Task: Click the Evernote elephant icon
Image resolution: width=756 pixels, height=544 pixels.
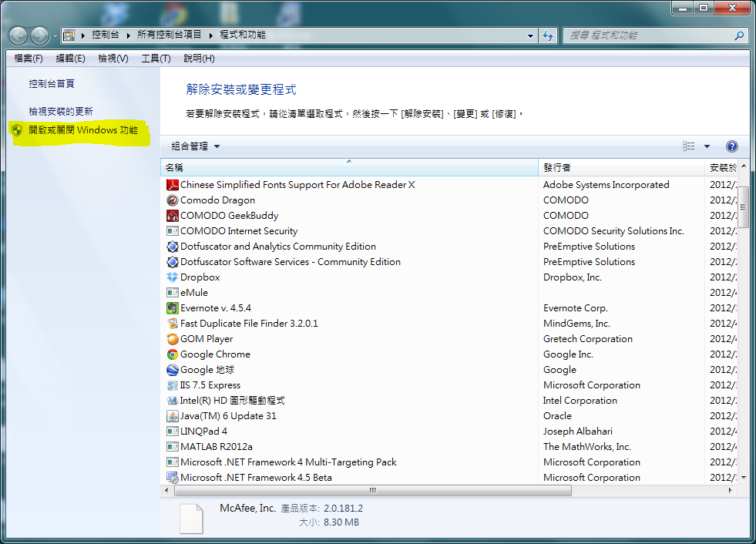Action: (172, 308)
